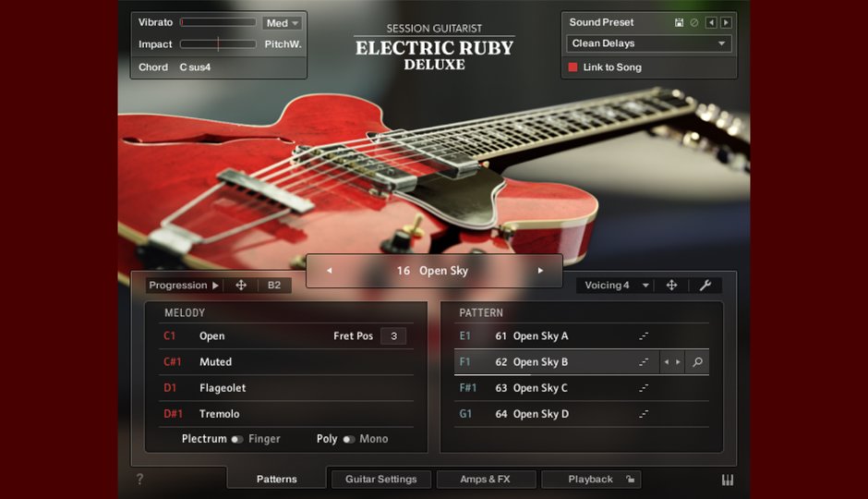
Task: Select the Open melody articulation
Action: 212,336
